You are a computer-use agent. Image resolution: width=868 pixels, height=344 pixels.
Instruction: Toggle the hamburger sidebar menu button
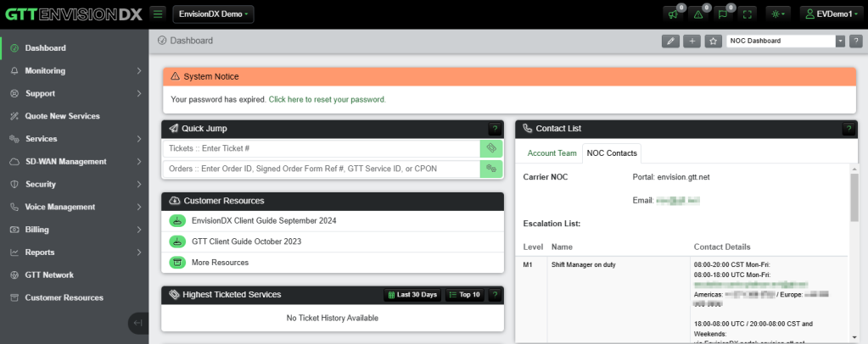click(159, 14)
